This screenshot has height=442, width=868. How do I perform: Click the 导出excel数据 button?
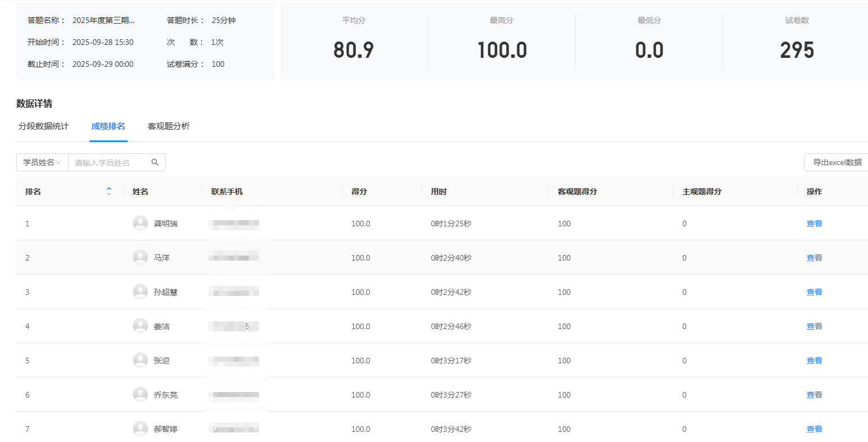click(837, 162)
